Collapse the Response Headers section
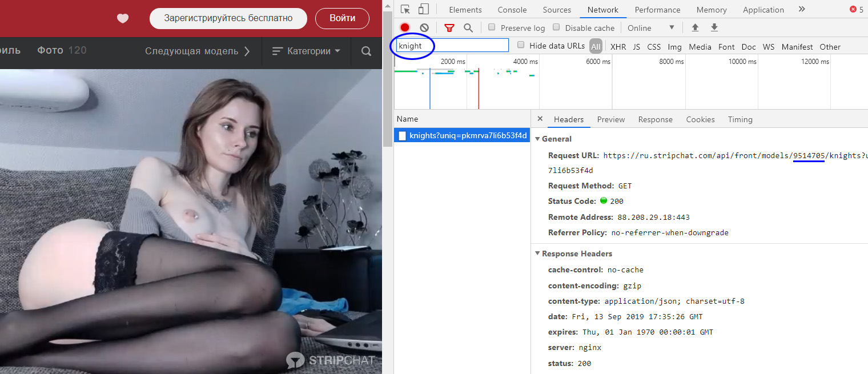868x374 pixels. (x=537, y=254)
